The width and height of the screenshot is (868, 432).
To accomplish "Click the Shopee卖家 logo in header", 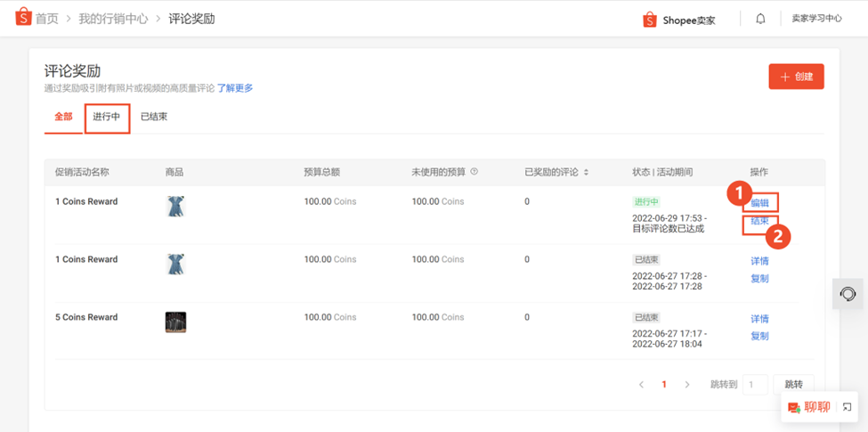I will pyautogui.click(x=678, y=20).
